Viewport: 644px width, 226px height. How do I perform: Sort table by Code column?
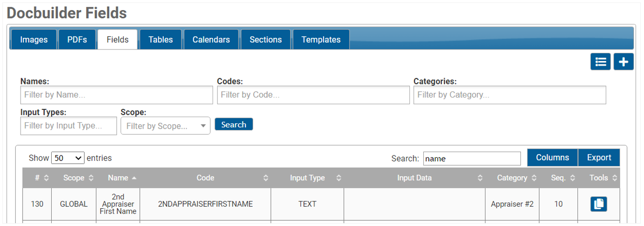[205, 178]
